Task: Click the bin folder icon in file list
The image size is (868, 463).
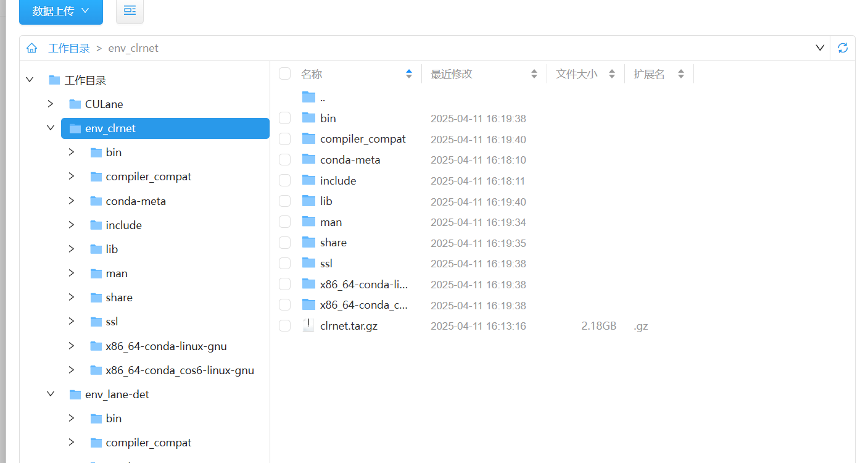Action: (308, 118)
